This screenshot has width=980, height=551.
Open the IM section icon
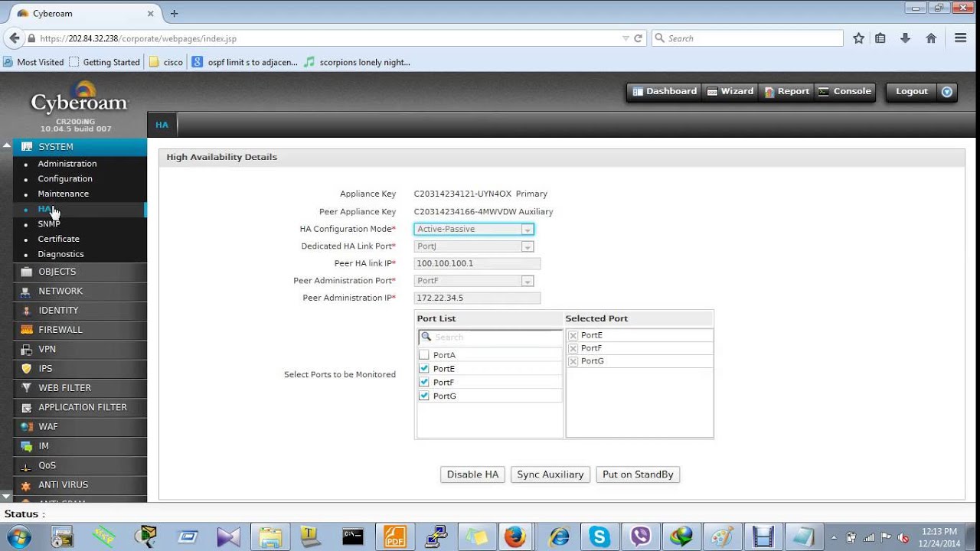pos(27,446)
